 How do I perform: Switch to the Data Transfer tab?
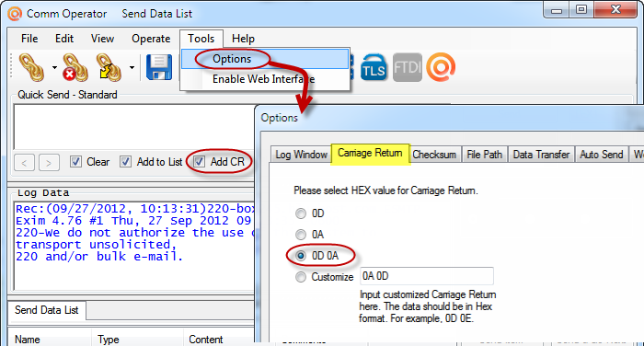[x=541, y=155]
